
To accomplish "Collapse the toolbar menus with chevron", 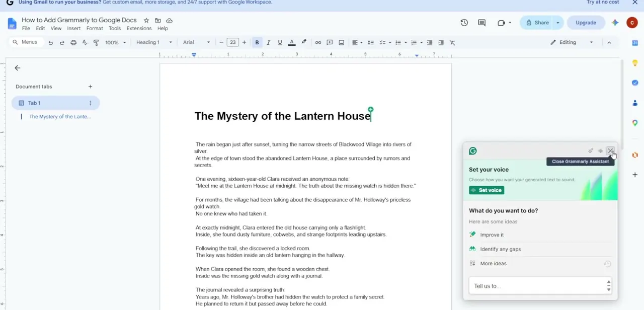I will point(609,43).
